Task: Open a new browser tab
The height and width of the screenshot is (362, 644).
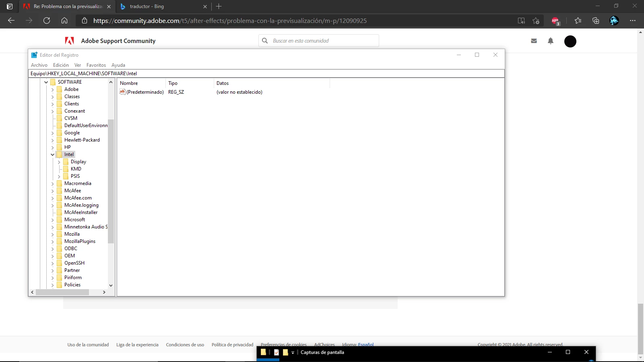Action: coord(219,6)
